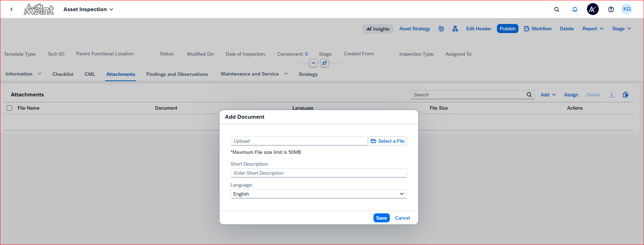Screen dimensions: 644x245
Task: Click Save in Add Document dialog
Action: (x=381, y=218)
